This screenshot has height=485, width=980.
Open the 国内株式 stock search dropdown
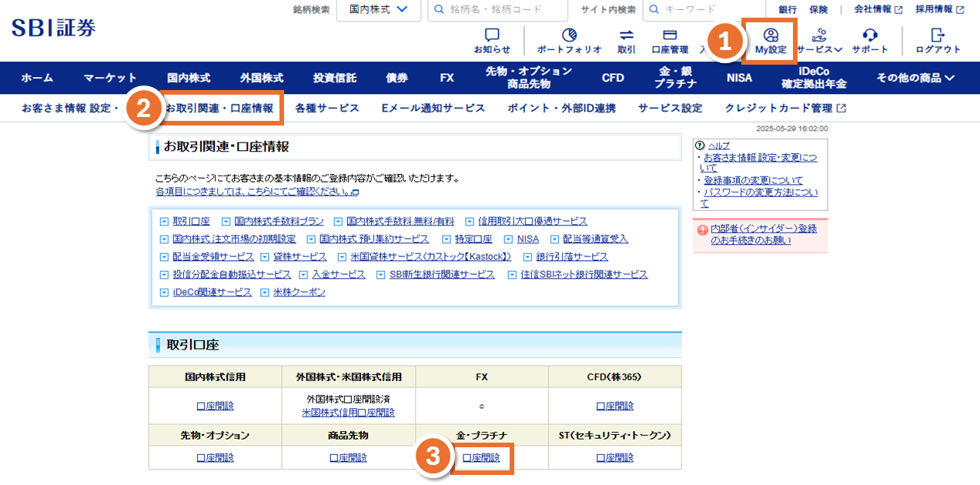(x=379, y=10)
